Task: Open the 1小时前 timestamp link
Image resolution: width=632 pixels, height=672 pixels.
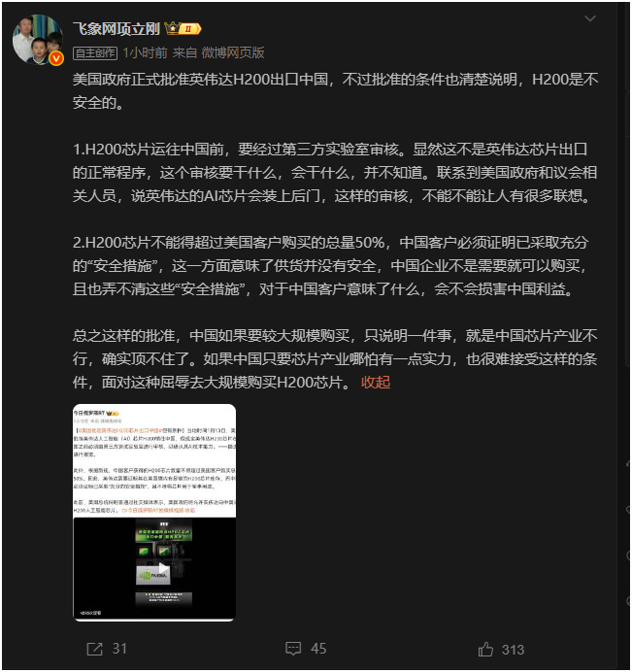Action: [145, 52]
